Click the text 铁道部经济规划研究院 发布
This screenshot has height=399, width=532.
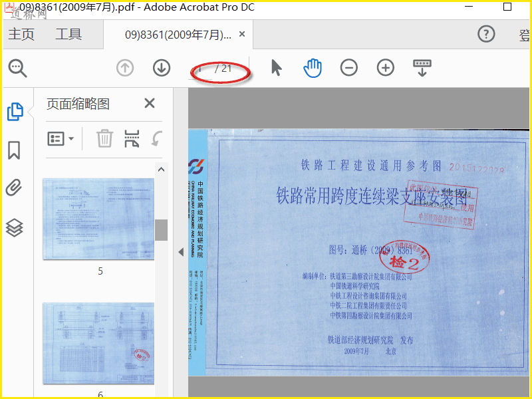pyautogui.click(x=370, y=340)
